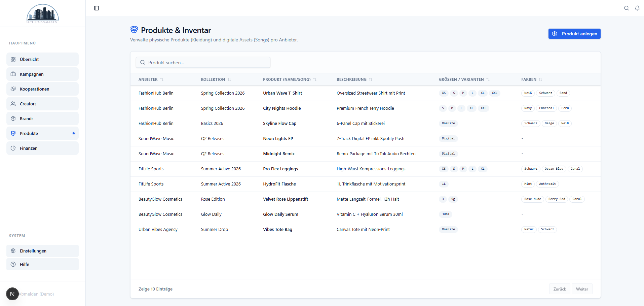Click the cube icon next to Produkte & Inventar heading
Screen dimensions: 644x306
[x=134, y=30]
